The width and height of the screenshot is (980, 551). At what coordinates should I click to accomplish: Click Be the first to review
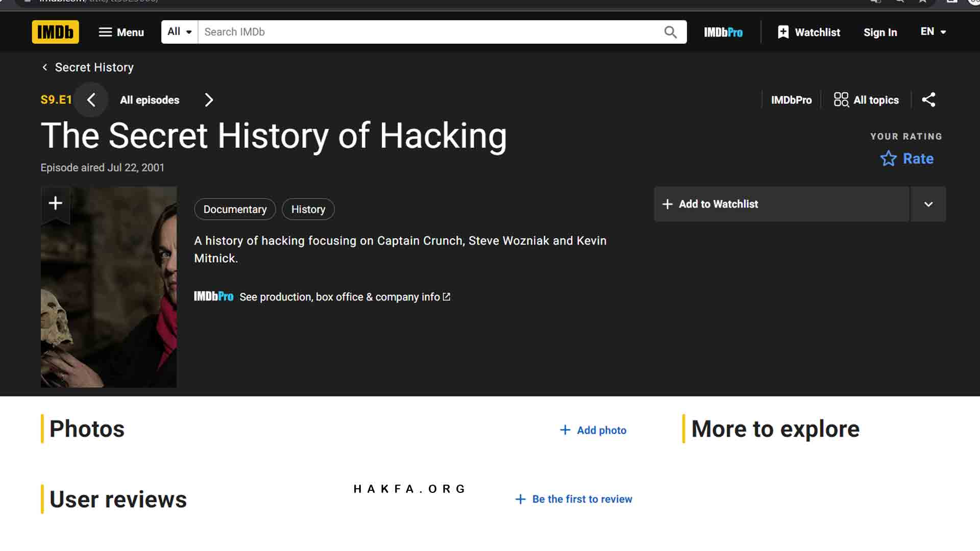(x=574, y=499)
